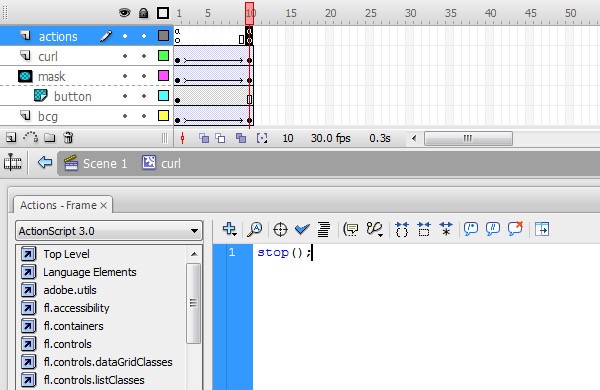Check syntax with the checkmark icon
The image size is (600, 390).
pyautogui.click(x=302, y=229)
